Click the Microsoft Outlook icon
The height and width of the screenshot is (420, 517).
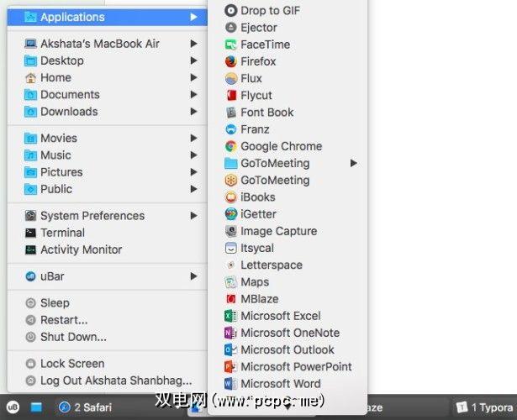231,349
